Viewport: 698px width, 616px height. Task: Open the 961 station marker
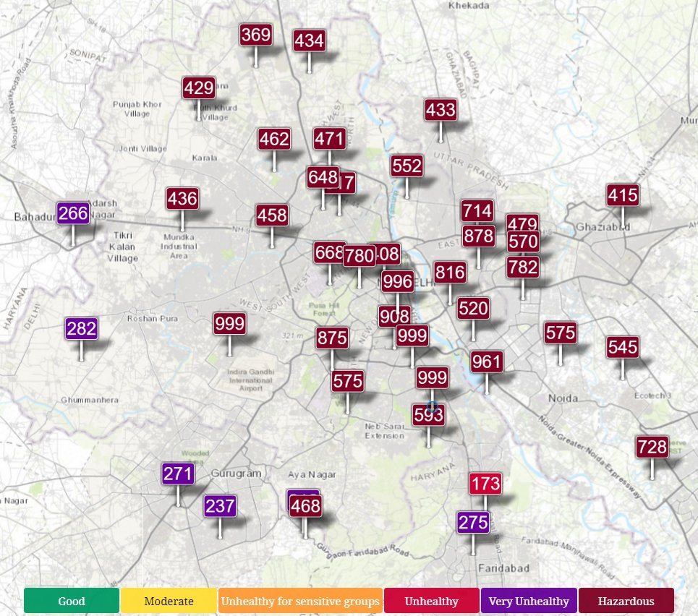point(487,362)
